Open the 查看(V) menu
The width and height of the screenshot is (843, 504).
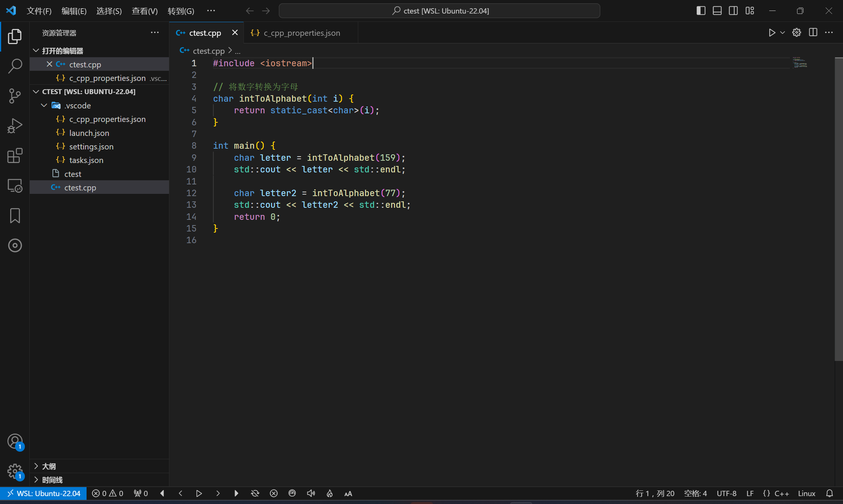tap(145, 11)
